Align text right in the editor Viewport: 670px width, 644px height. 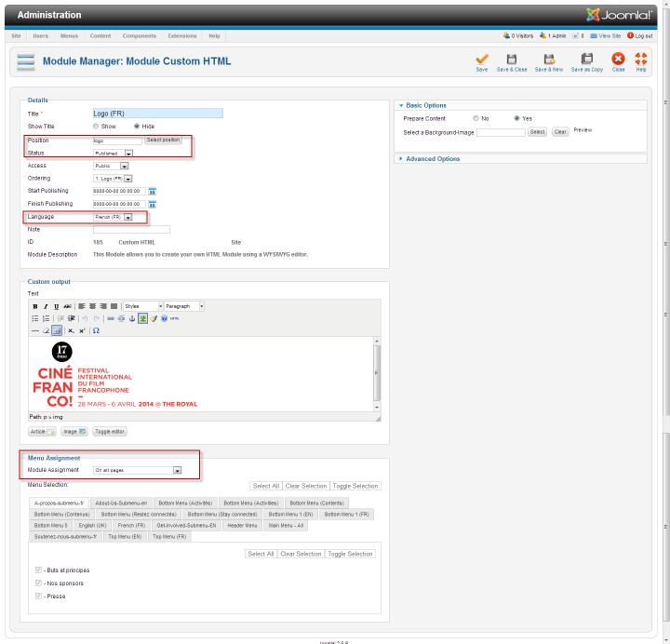[103, 306]
